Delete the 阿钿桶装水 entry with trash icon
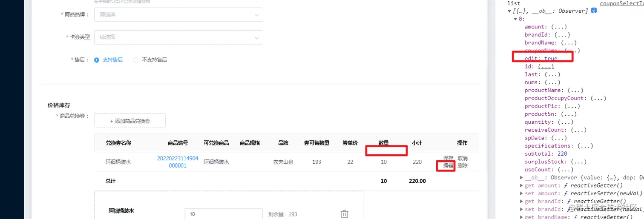This screenshot has width=644, height=219. tap(345, 214)
